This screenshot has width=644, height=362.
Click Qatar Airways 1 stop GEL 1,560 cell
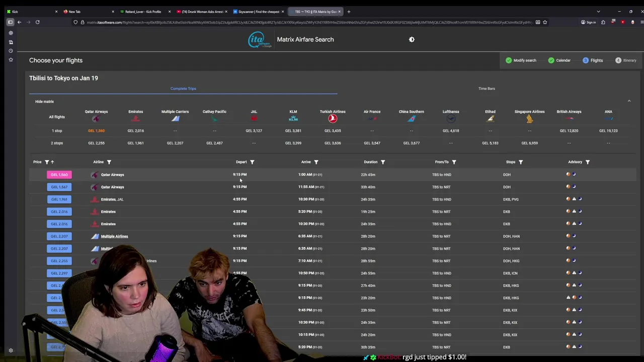[96, 131]
